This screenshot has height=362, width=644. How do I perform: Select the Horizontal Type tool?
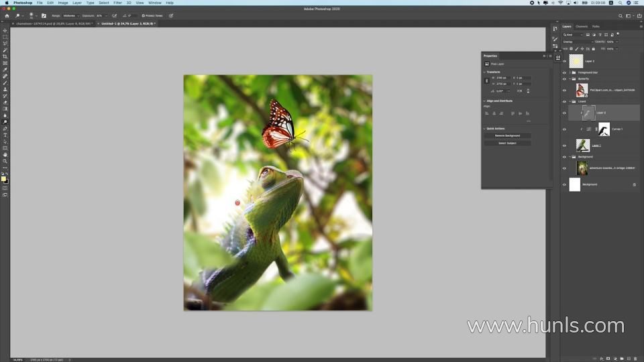(x=5, y=135)
